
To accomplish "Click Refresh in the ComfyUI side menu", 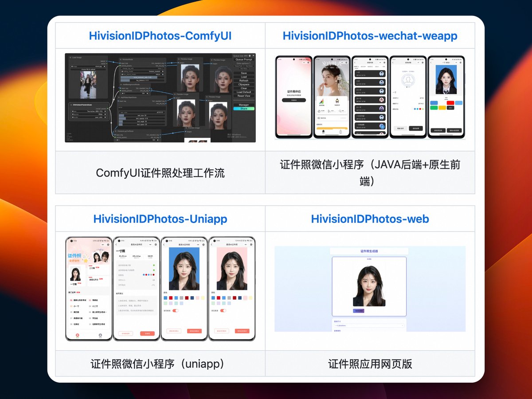I will [244, 81].
